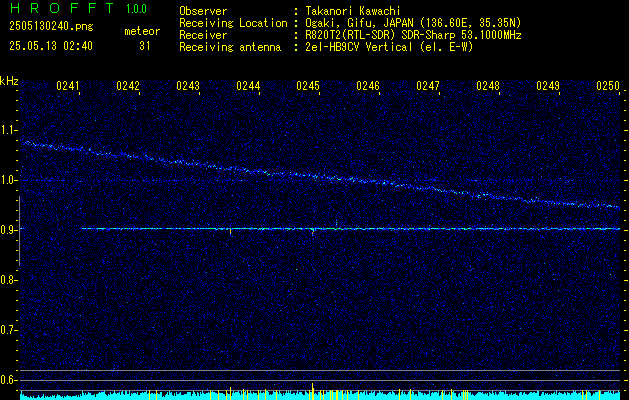629x400 pixels.
Task: Click the 0244 time axis marker
Action: tap(248, 86)
